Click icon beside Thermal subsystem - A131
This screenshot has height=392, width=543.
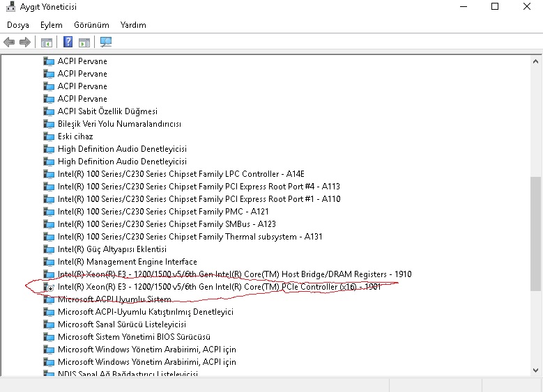49,237
